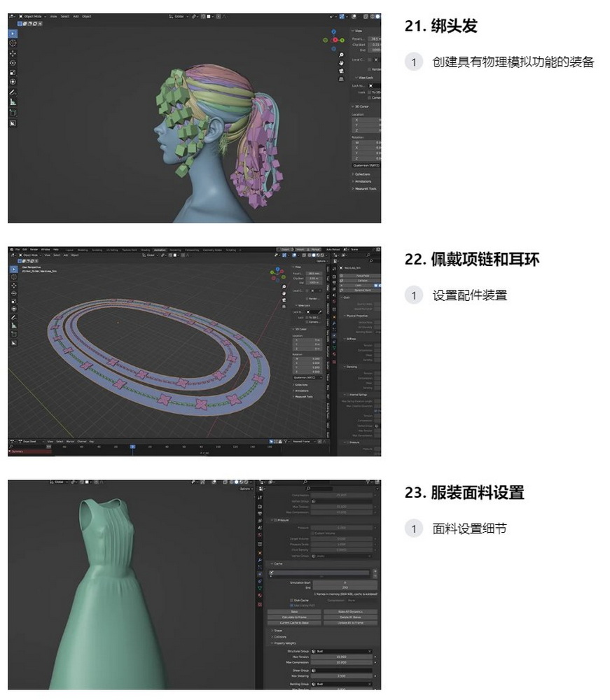Open the Quaternion rotation mode dropdown in hair screenshot

pos(366,166)
